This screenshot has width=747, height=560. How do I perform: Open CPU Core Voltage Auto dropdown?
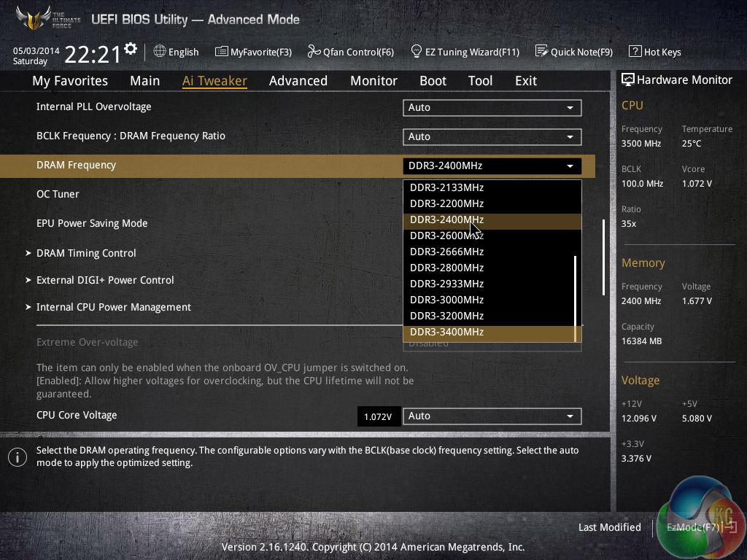(x=492, y=416)
